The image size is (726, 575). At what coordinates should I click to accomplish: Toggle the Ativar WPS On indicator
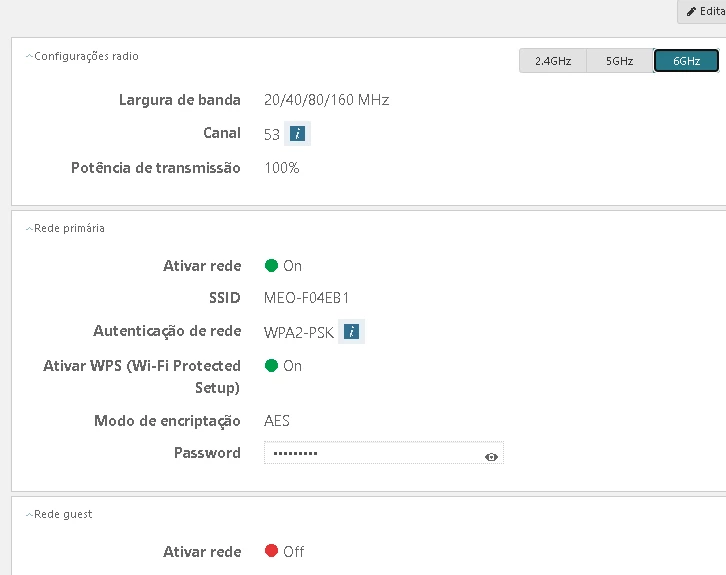coord(272,366)
